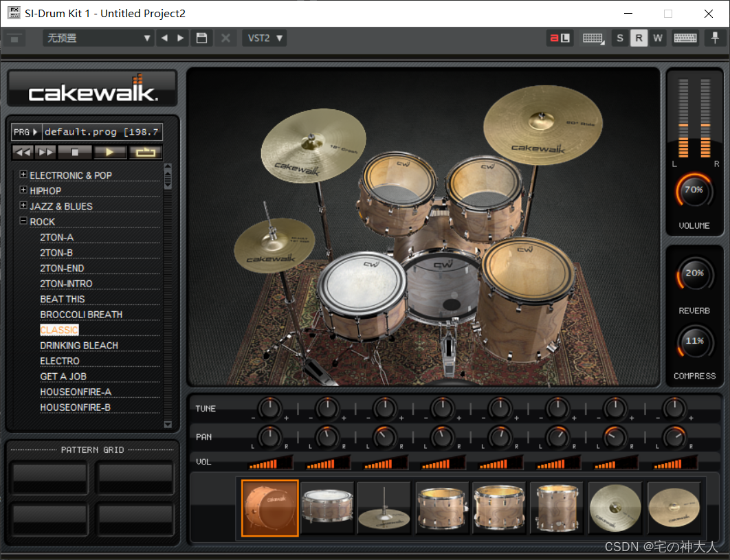Image resolution: width=730 pixels, height=560 pixels.
Task: Toggle the ACT Learn button
Action: tap(560, 38)
